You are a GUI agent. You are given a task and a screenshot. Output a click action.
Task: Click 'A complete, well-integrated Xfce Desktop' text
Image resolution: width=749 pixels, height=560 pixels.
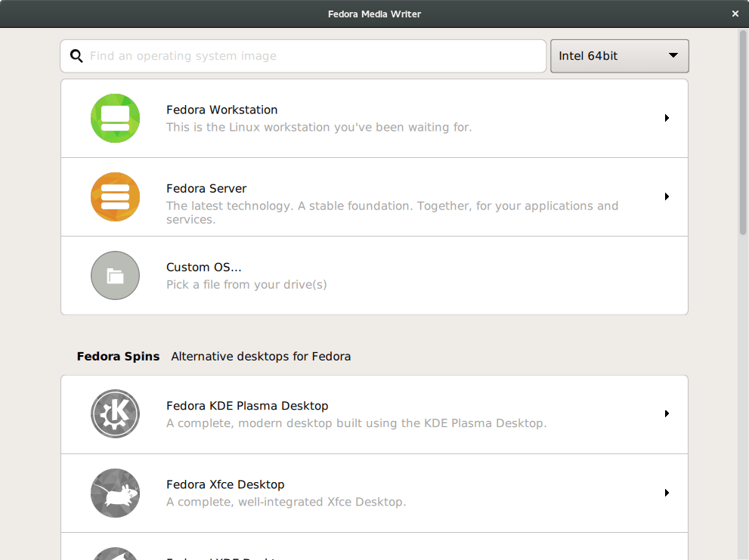click(x=286, y=502)
